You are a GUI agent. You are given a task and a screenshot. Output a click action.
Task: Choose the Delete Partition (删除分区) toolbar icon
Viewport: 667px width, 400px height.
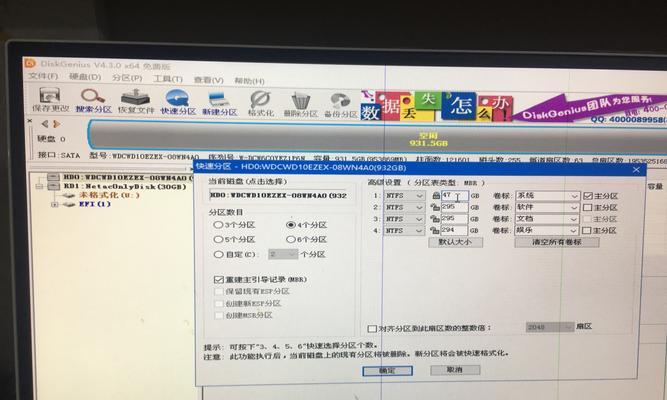click(x=301, y=104)
